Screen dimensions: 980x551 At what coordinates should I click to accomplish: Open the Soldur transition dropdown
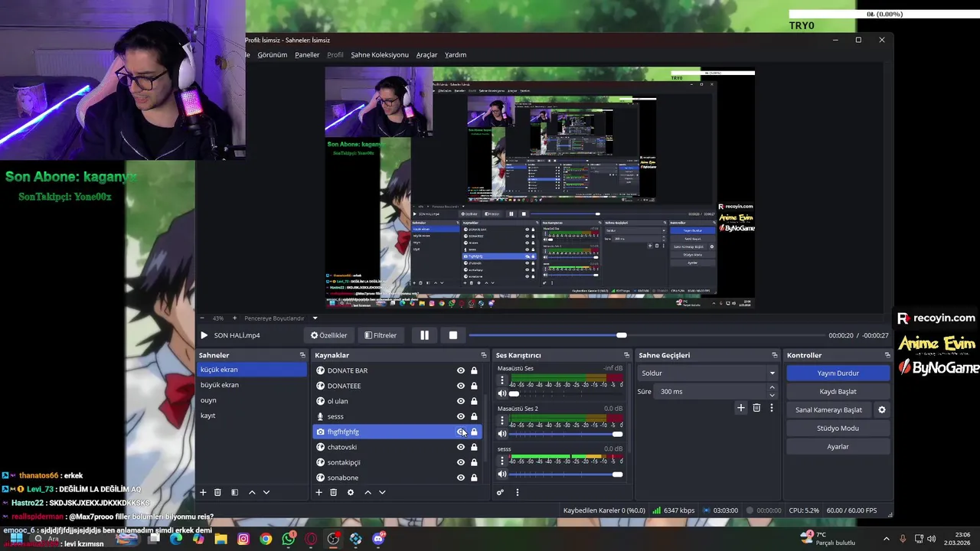[x=707, y=373]
